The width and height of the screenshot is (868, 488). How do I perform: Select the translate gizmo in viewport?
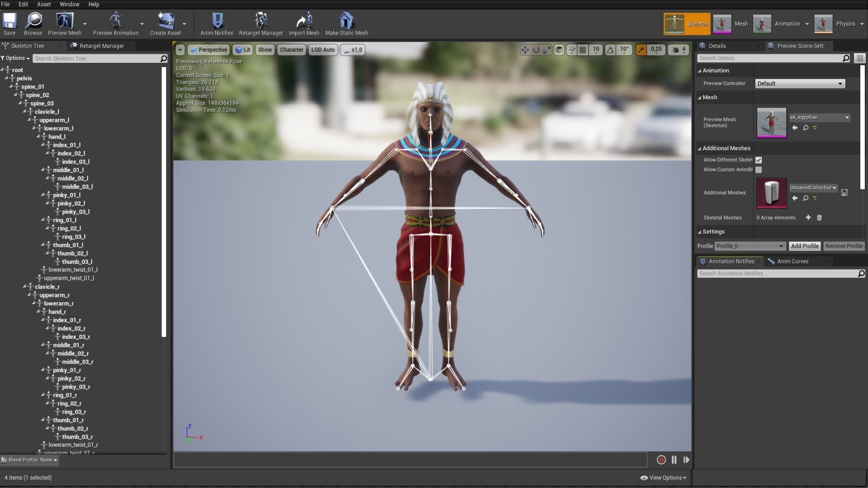tap(525, 50)
